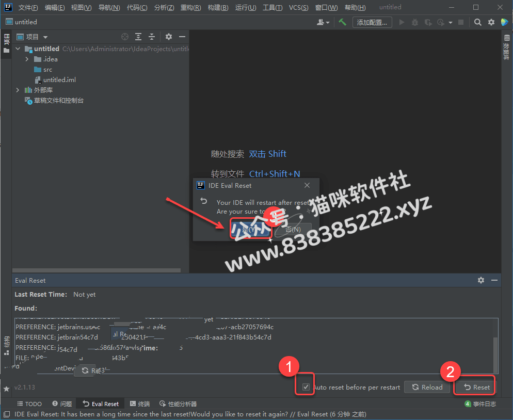Switch to Eval Reset tab
Image resolution: width=513 pixels, height=420 pixels.
click(x=101, y=403)
